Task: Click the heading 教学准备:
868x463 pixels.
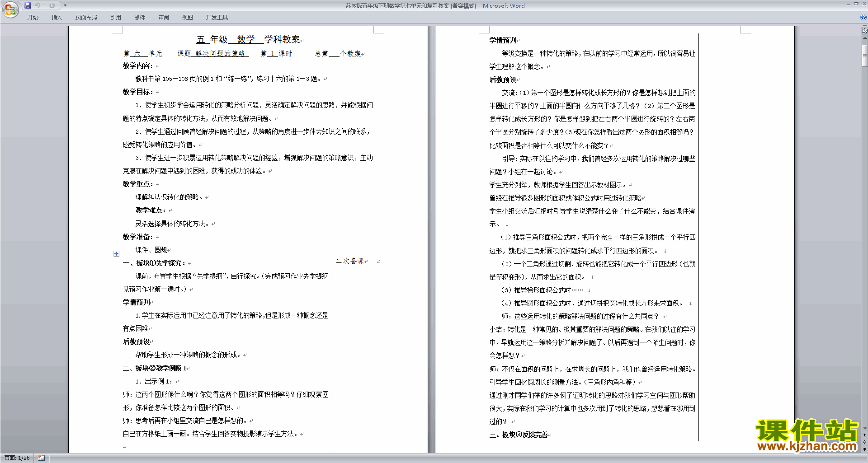Action: tap(137, 237)
